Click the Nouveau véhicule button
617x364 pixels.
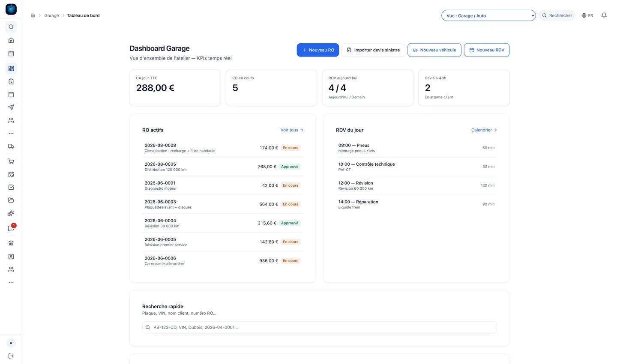click(x=434, y=50)
